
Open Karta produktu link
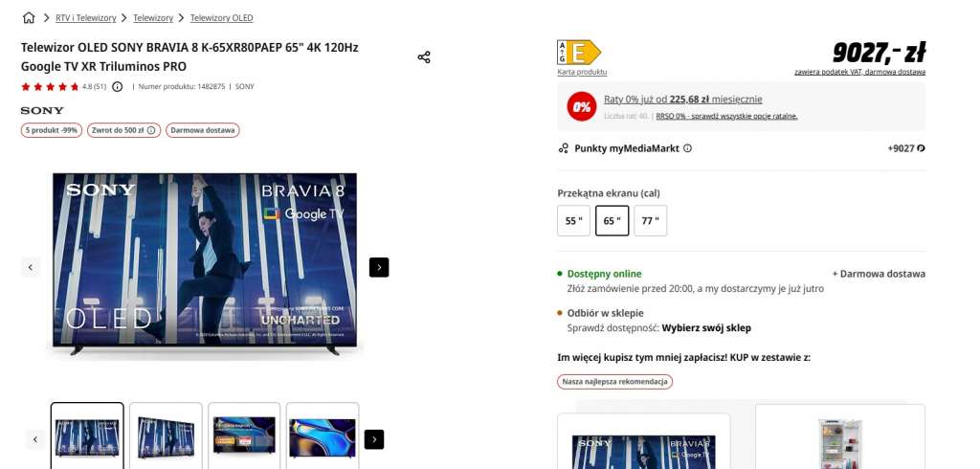point(582,72)
